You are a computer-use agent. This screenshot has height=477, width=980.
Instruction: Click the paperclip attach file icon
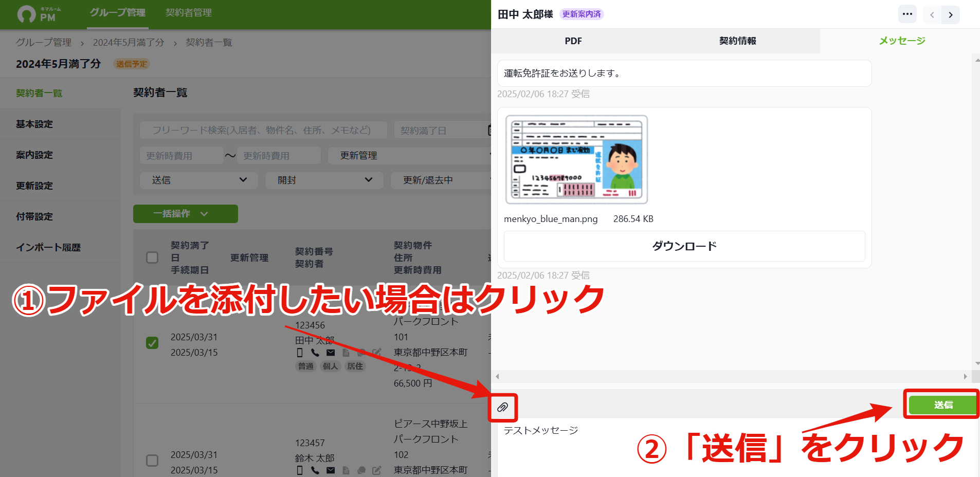pyautogui.click(x=502, y=408)
